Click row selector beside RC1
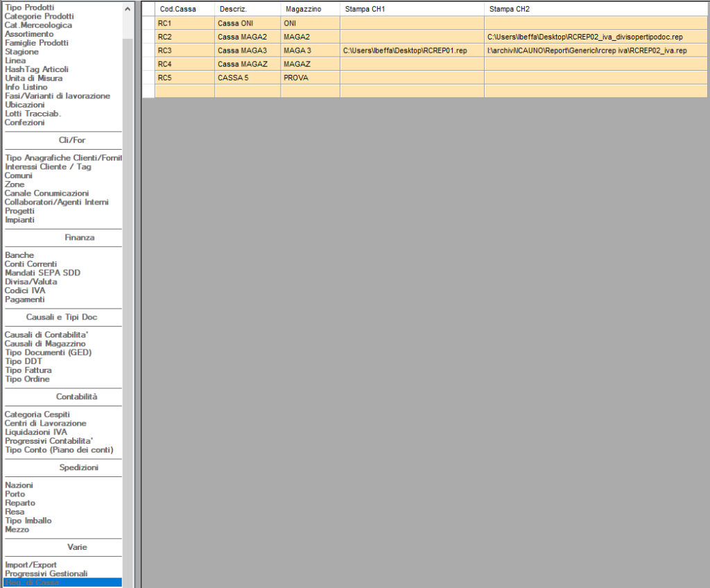The image size is (710, 588). pos(148,24)
